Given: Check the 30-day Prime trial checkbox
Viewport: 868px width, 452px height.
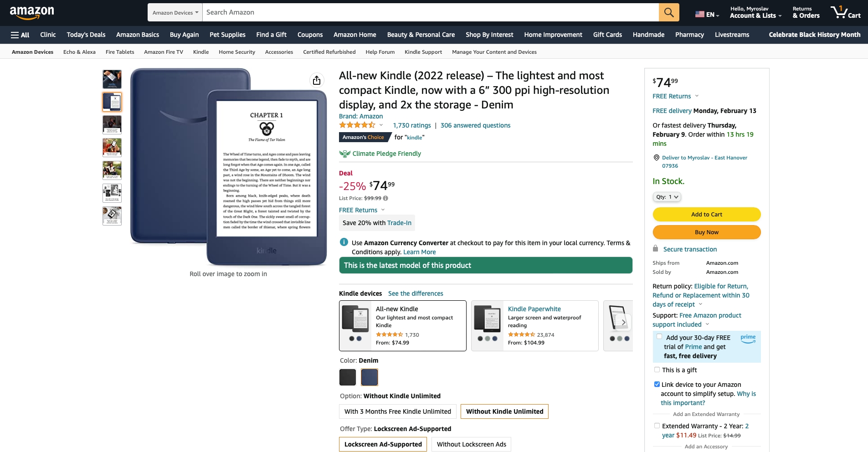Looking at the screenshot, I should 659,337.
